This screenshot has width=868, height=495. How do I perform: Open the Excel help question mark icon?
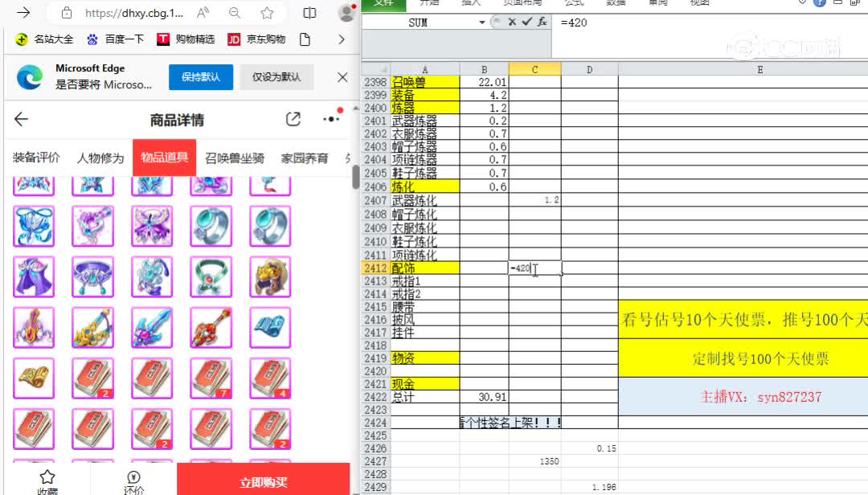click(819, 2)
